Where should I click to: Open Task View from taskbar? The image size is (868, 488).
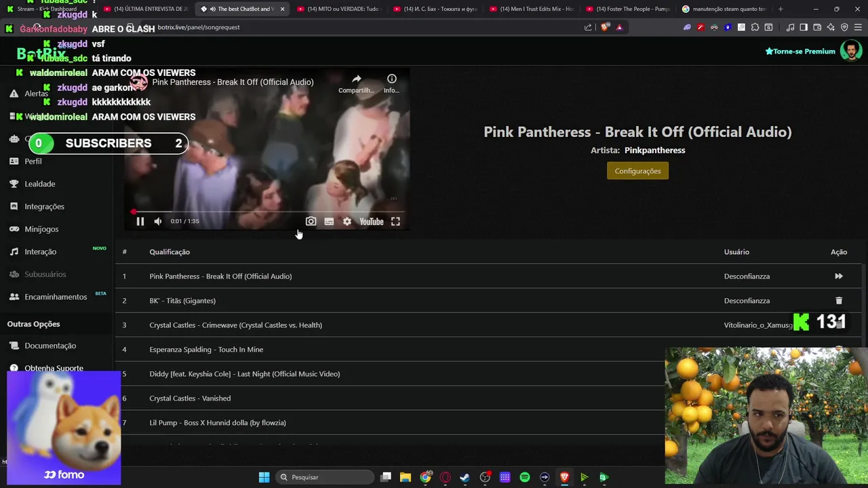pos(386,477)
